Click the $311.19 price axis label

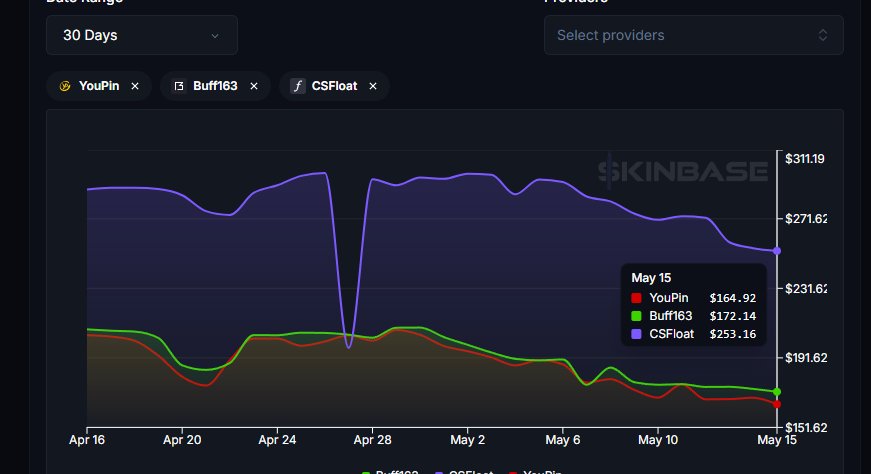[804, 159]
